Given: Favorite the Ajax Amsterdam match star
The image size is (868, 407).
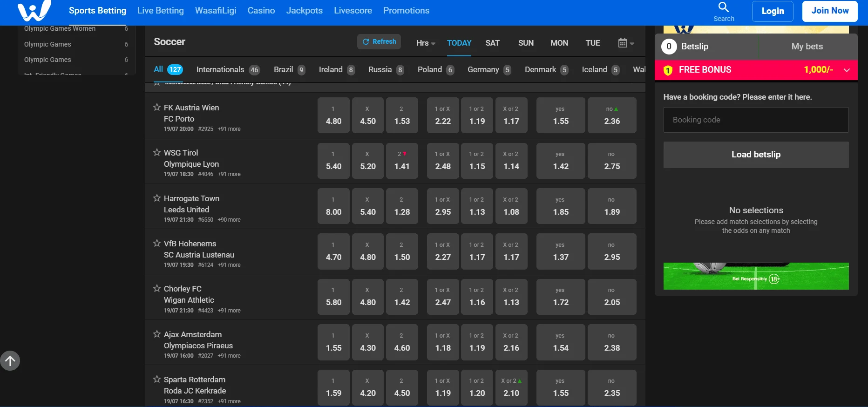Looking at the screenshot, I should pyautogui.click(x=157, y=334).
